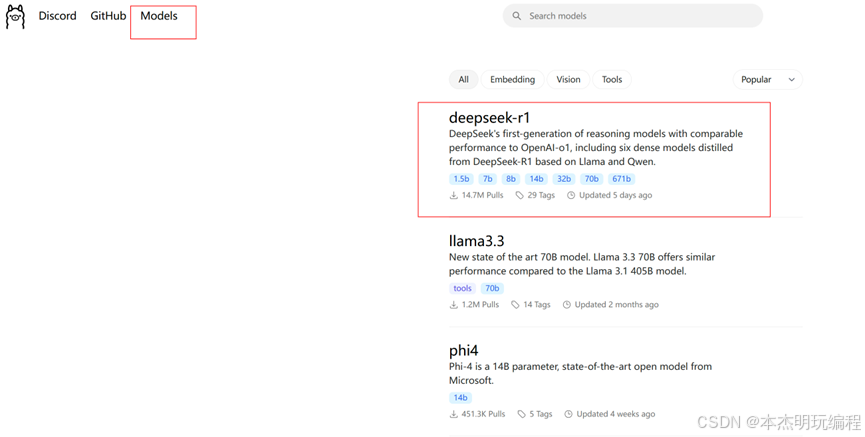The image size is (865, 437).
Task: Select the 70b tag of llama3.3
Action: (492, 288)
